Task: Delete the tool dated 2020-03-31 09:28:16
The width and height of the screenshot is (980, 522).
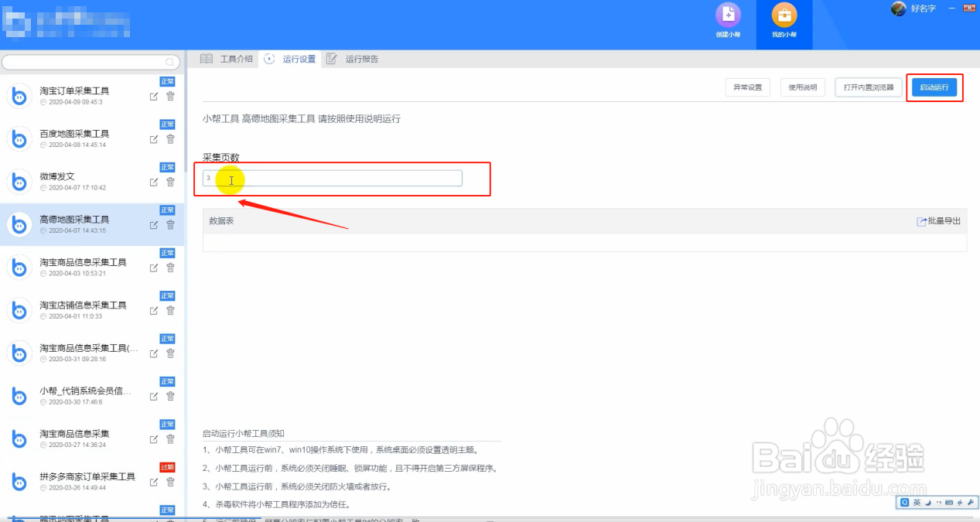Action: pyautogui.click(x=170, y=353)
